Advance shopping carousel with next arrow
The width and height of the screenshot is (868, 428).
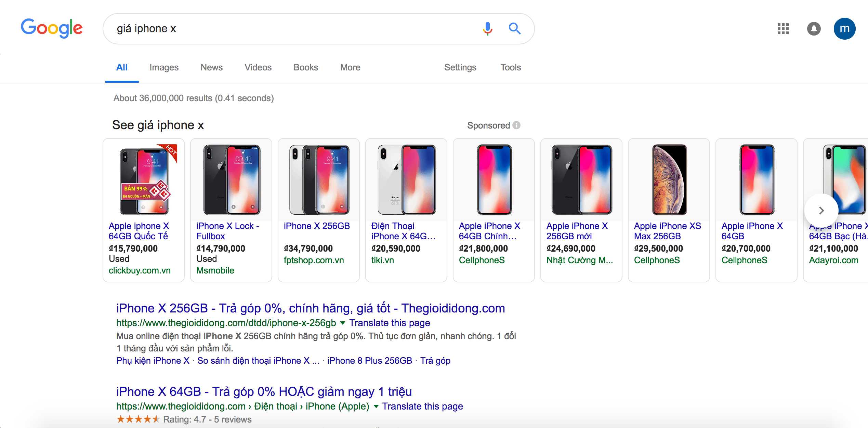(x=821, y=211)
